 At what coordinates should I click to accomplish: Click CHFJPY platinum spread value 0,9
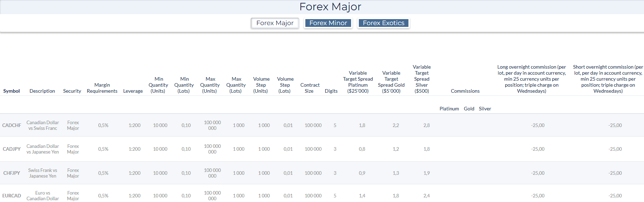click(362, 173)
